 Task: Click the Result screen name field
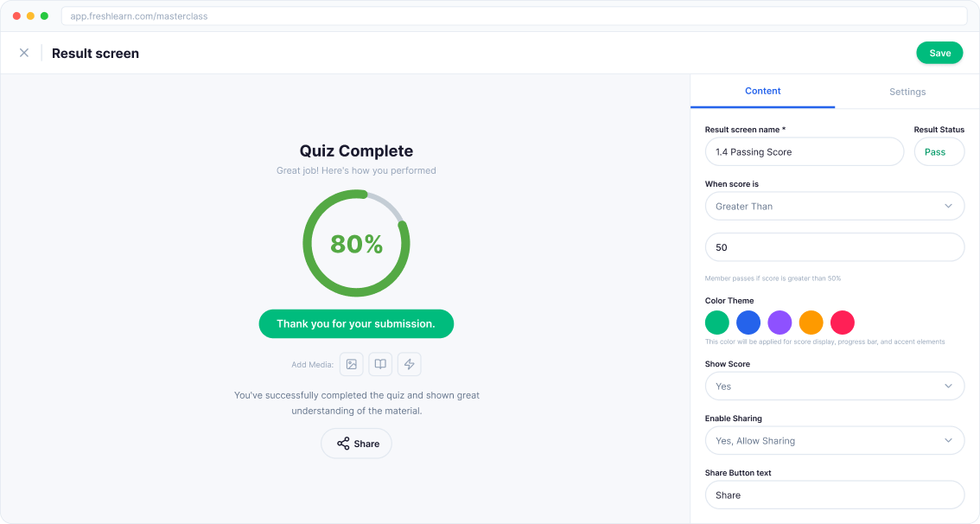click(804, 151)
